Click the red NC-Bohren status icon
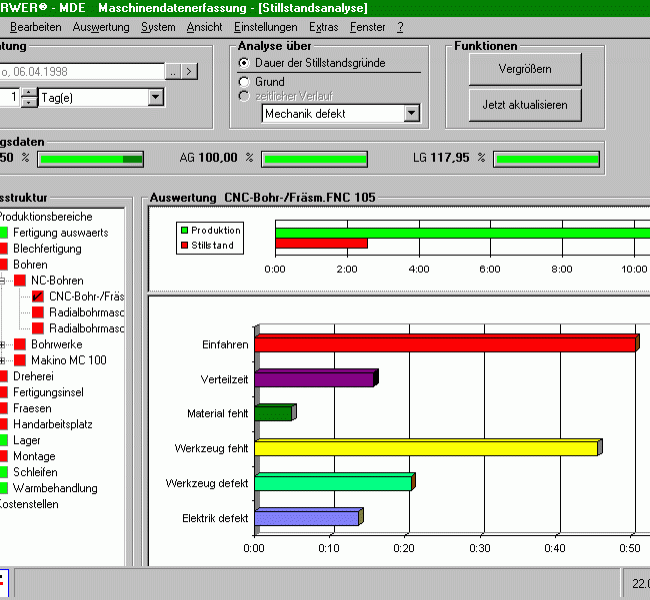The height and width of the screenshot is (600, 650). point(20,281)
